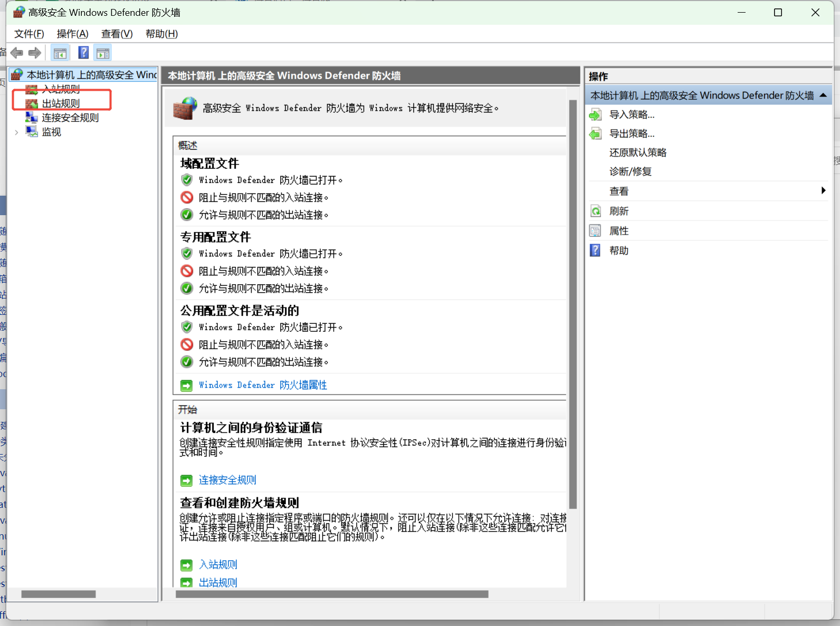Click 属性 action in actions pane
The height and width of the screenshot is (626, 840).
click(618, 230)
